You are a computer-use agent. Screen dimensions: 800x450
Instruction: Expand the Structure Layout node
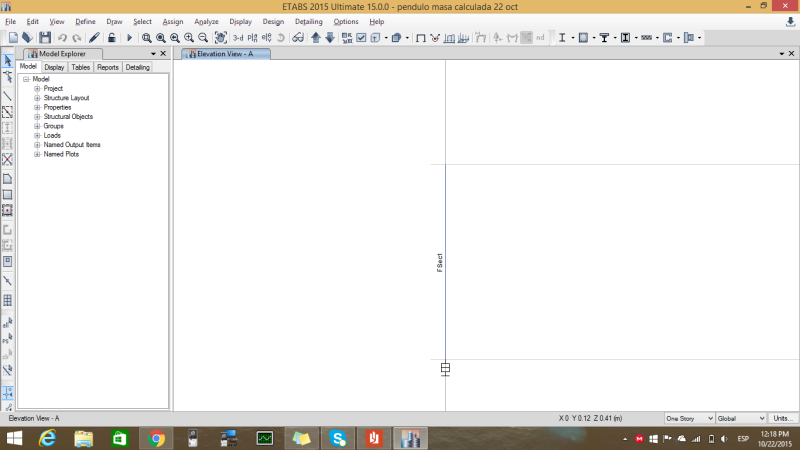coord(37,98)
